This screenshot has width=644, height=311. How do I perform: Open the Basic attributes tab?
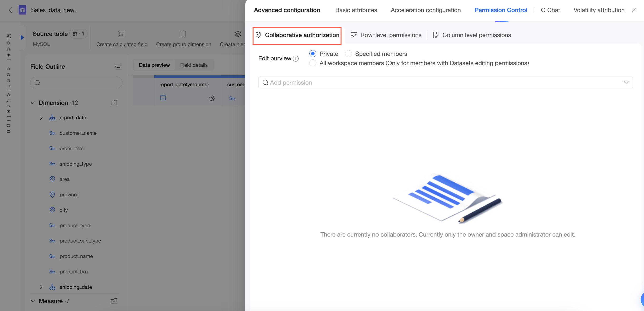point(356,10)
